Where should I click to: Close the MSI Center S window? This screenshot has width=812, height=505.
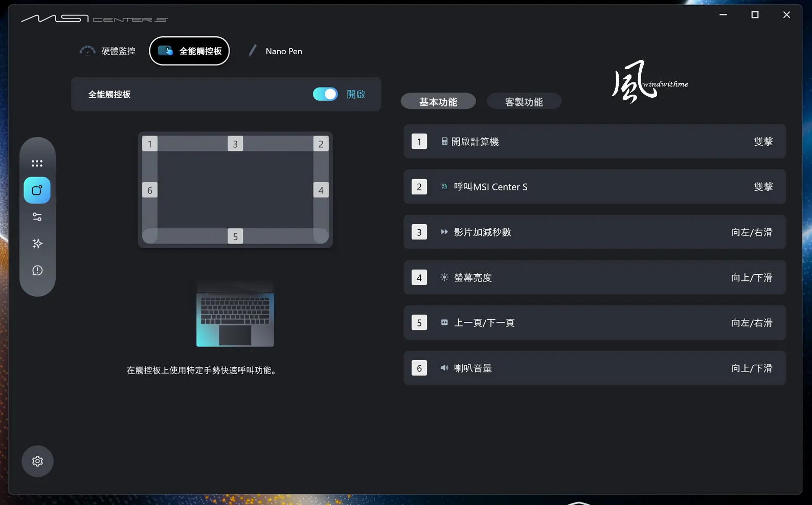pyautogui.click(x=786, y=15)
